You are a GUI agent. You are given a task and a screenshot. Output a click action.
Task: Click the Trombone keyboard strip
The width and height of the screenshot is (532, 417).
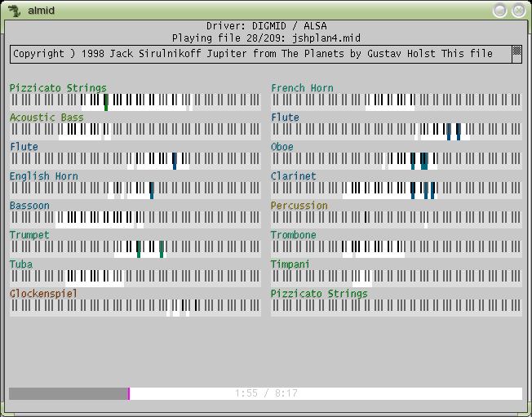pos(396,248)
